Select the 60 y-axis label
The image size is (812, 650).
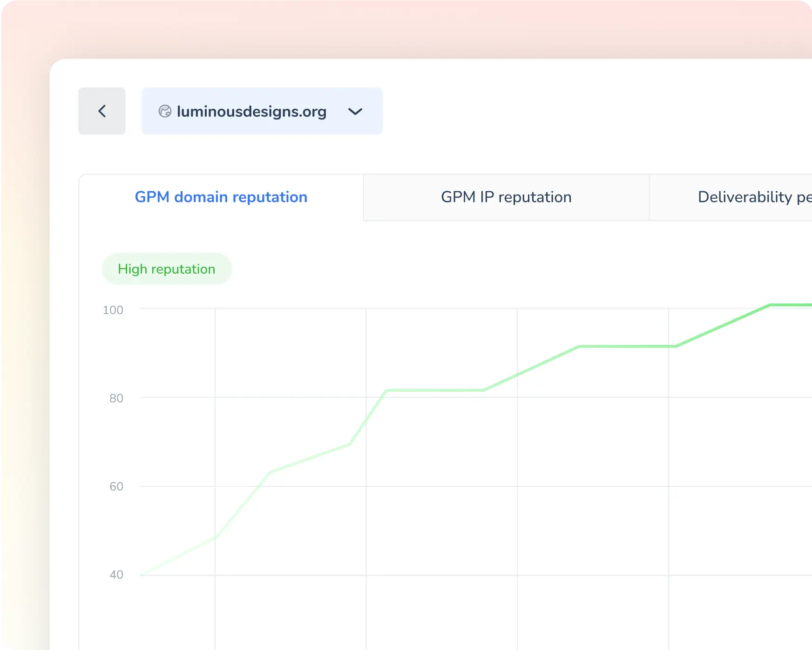point(116,487)
